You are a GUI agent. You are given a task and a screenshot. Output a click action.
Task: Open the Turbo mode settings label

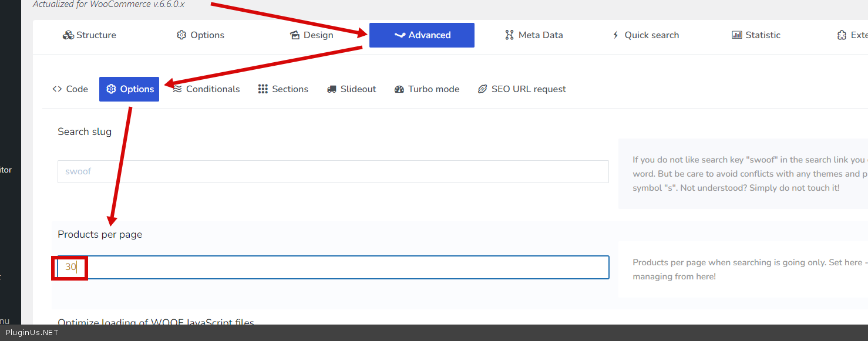(x=433, y=89)
